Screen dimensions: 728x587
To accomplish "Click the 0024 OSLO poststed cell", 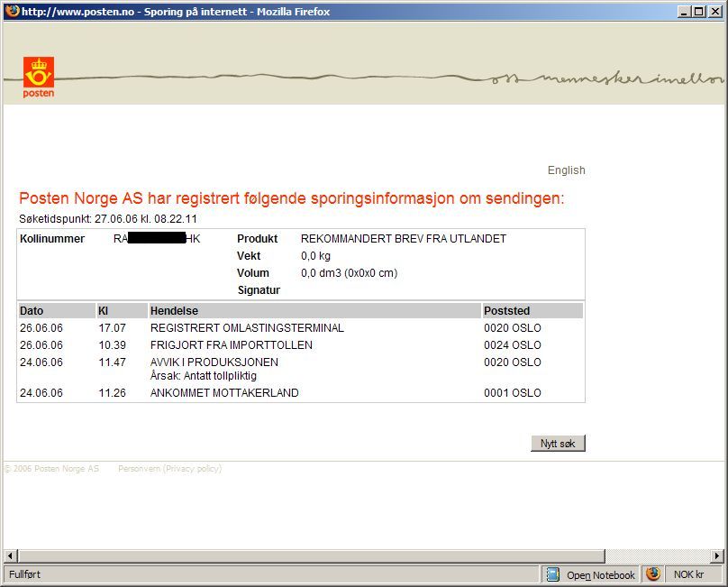I will click(512, 345).
